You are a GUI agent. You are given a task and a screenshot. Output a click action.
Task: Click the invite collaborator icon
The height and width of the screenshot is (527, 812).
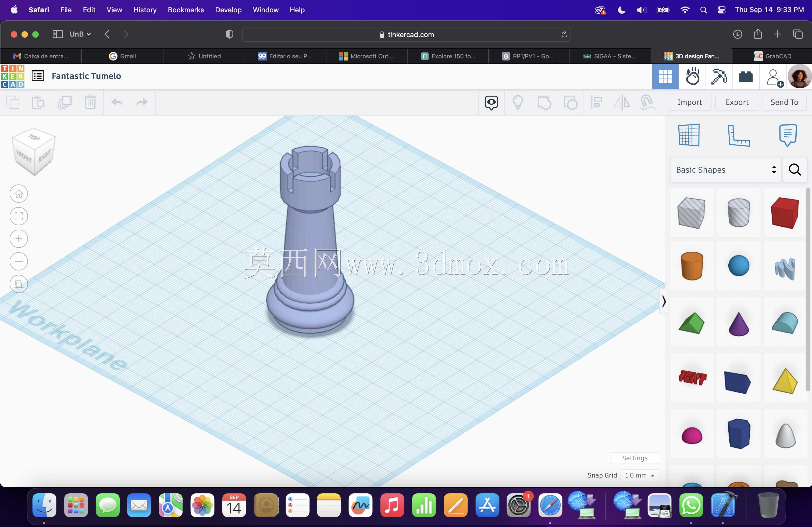point(774,78)
